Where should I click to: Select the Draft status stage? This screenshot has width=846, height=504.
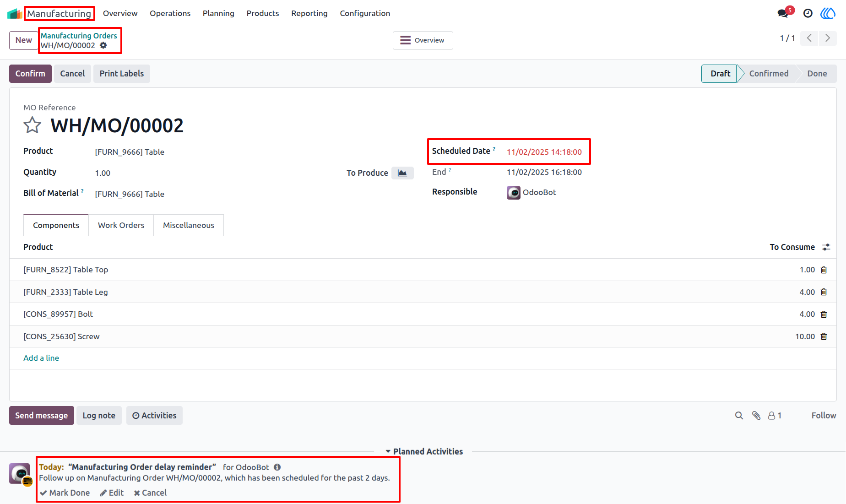(720, 74)
